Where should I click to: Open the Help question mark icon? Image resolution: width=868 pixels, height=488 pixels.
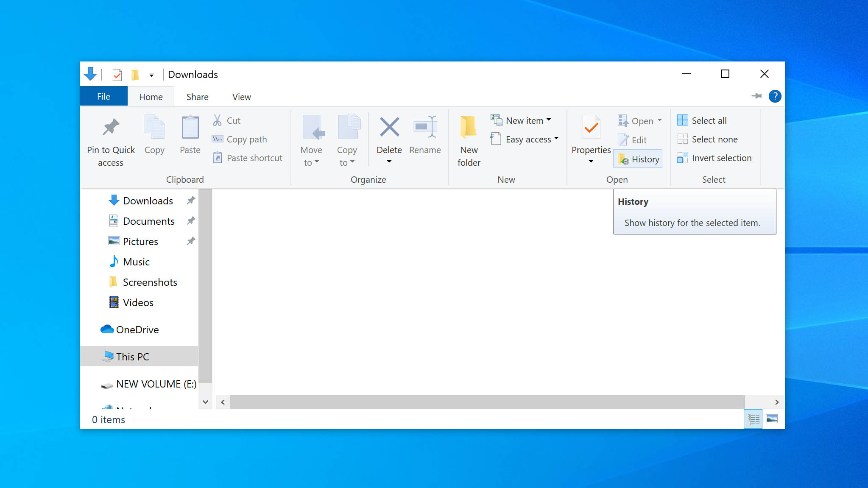click(x=775, y=96)
